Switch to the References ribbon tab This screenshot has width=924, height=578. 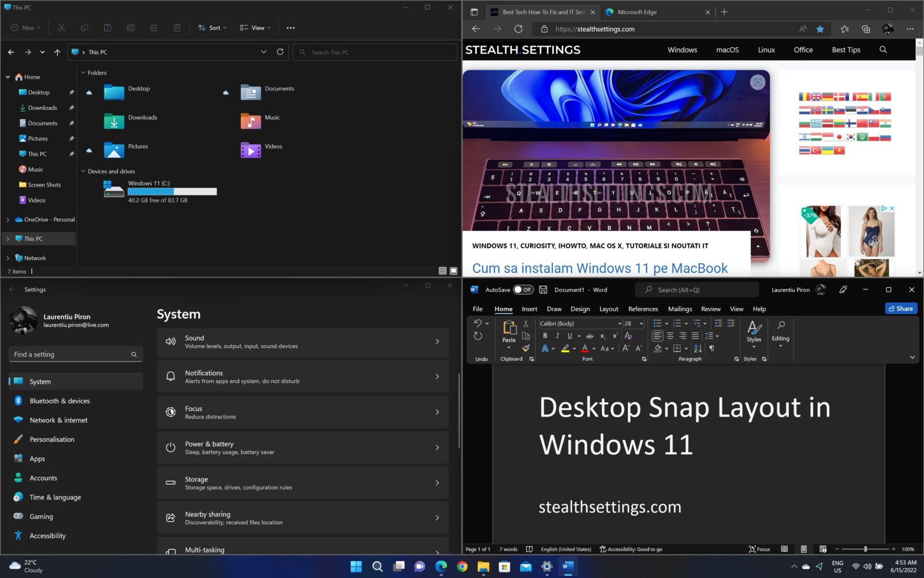pyautogui.click(x=643, y=309)
